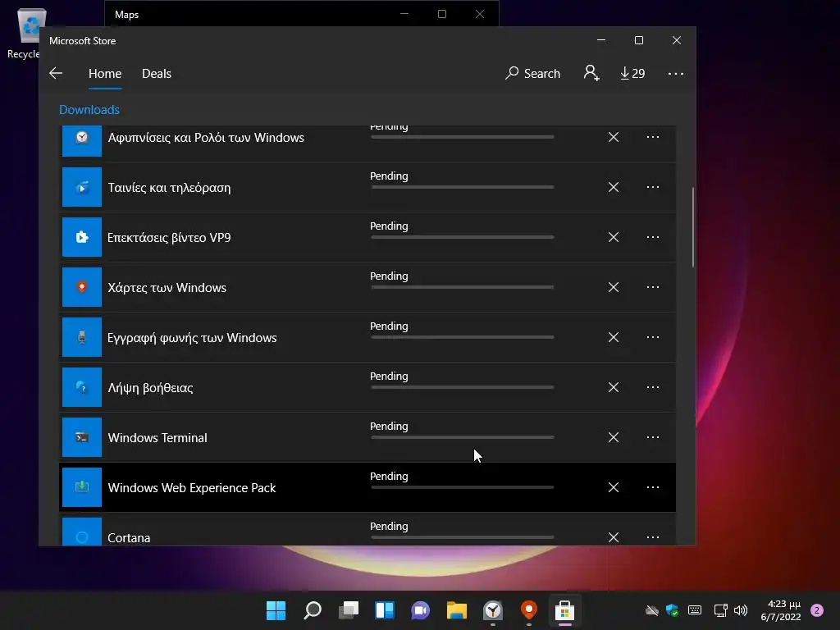Open more options for Ταινίες και τηλεόραση
The image size is (840, 630).
(652, 187)
